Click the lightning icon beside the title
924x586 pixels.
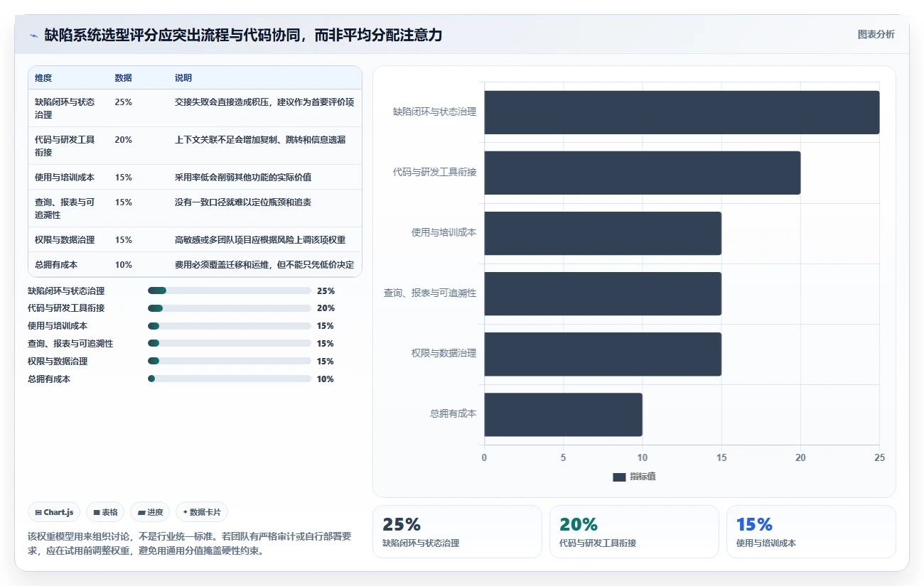click(x=33, y=36)
